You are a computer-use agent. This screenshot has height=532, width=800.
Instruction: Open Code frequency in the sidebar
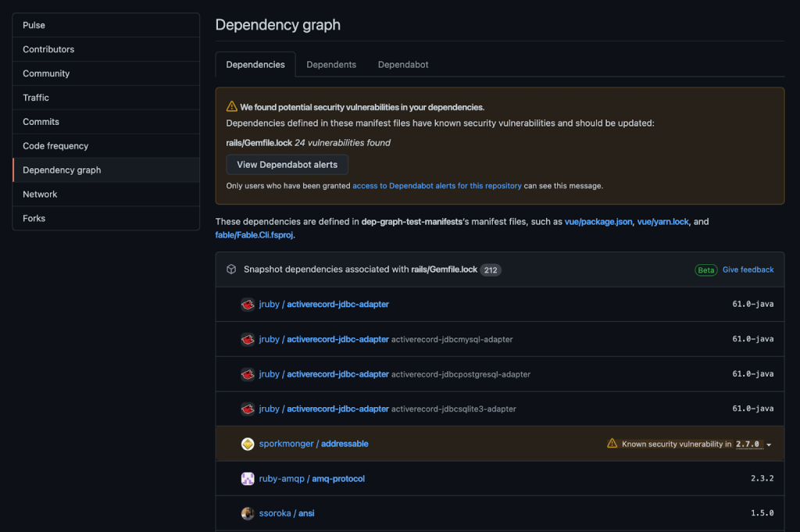(x=55, y=146)
